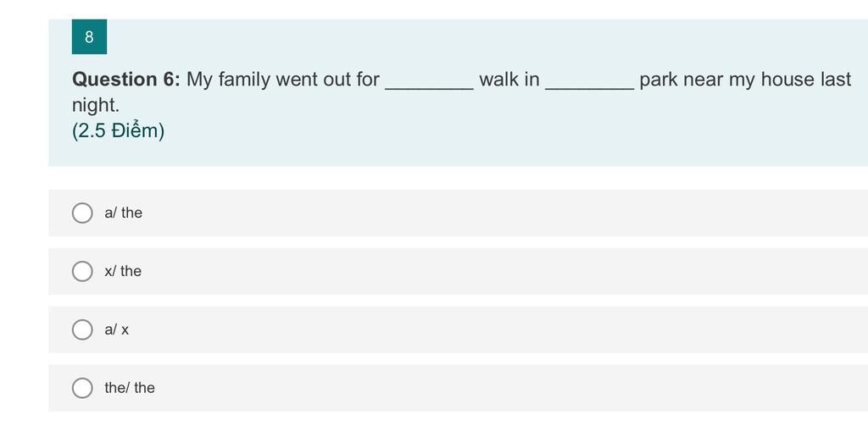Select the radio button for 'a/ the'
Viewport: 868px width, 426px height.
(x=82, y=213)
